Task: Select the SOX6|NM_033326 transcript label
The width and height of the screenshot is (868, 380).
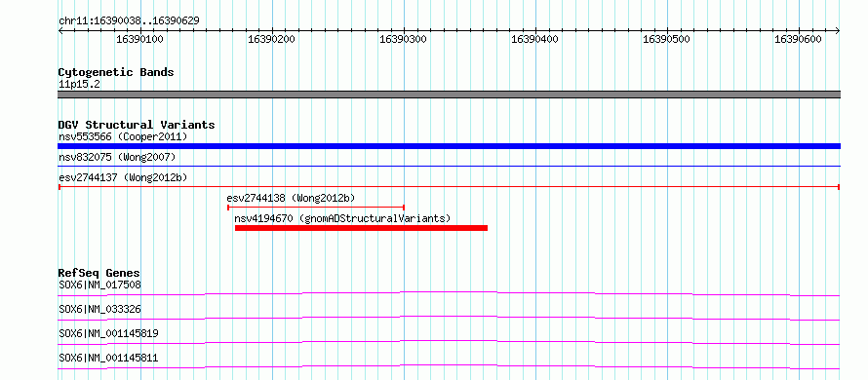Action: [99, 309]
